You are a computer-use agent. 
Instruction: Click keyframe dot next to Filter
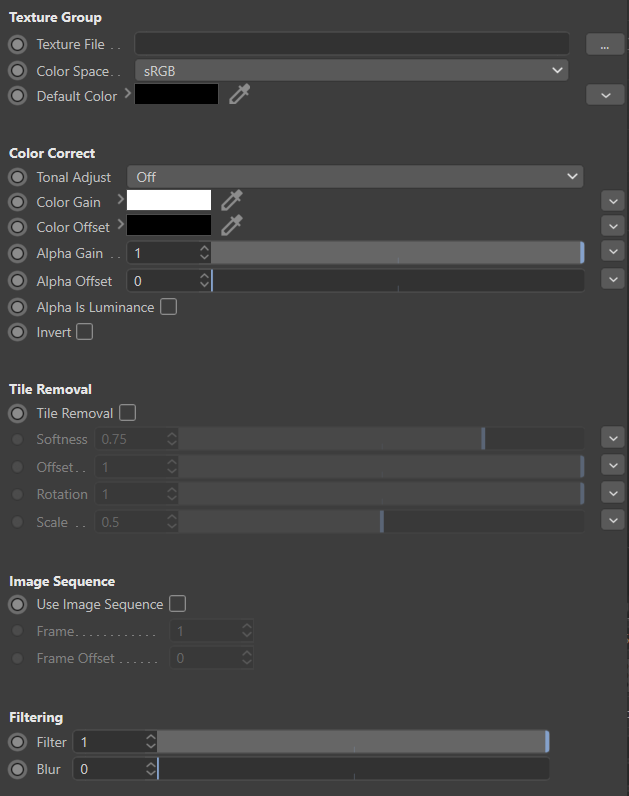point(18,743)
